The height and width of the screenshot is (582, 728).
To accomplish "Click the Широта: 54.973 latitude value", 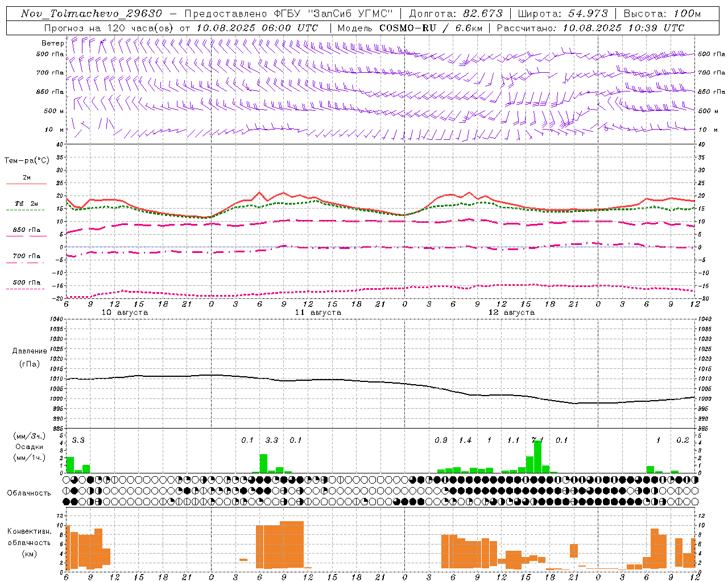I will (563, 14).
